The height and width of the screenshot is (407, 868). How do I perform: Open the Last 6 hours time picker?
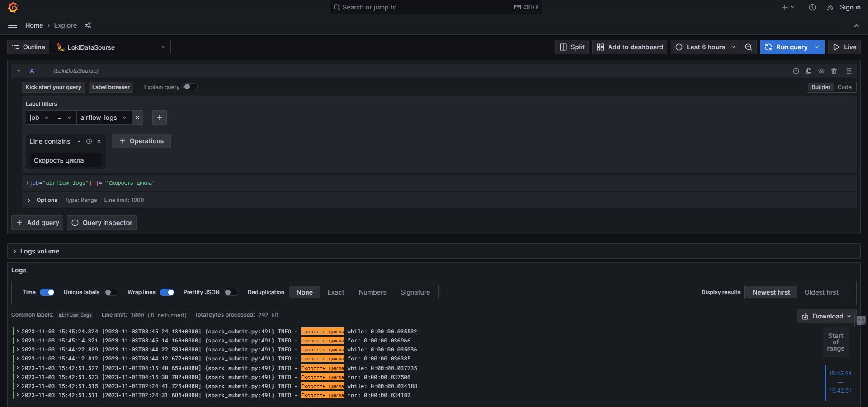(706, 47)
